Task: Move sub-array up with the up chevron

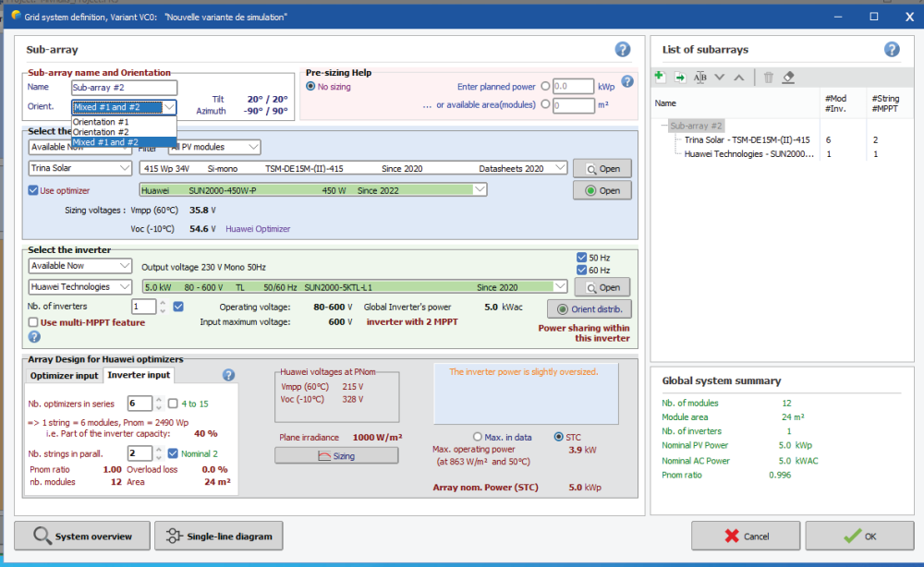Action: coord(739,77)
